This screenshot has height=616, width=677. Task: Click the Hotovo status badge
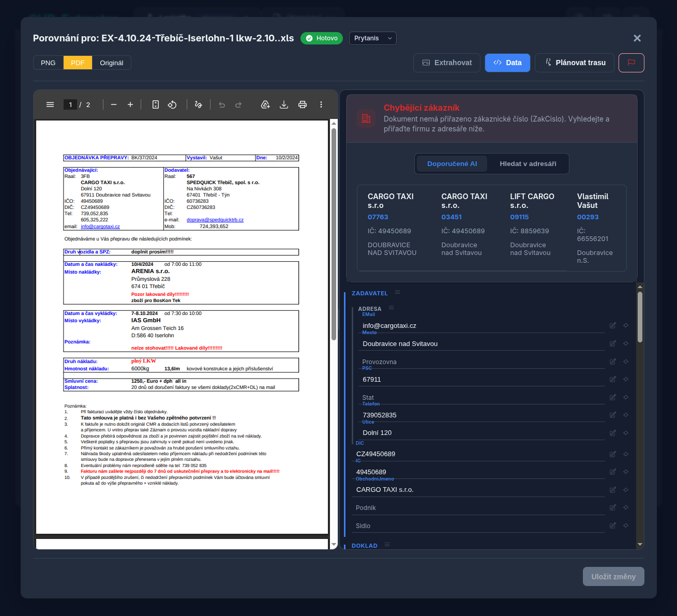(x=322, y=38)
